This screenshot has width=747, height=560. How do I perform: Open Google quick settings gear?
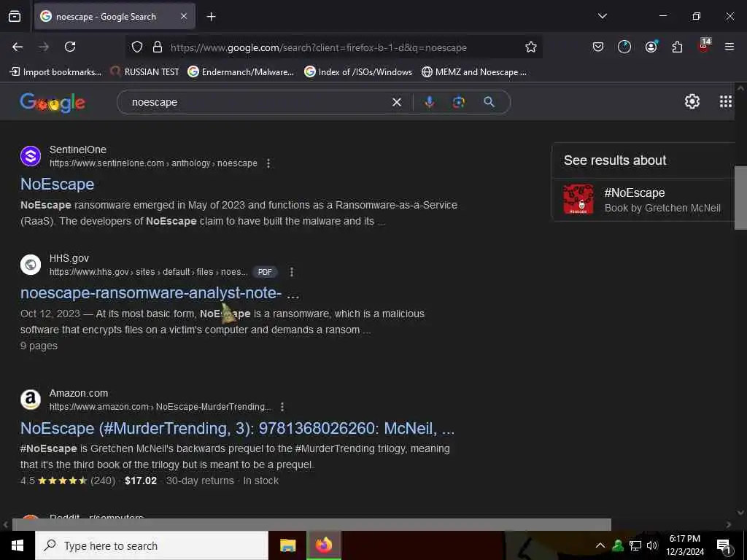tap(692, 101)
